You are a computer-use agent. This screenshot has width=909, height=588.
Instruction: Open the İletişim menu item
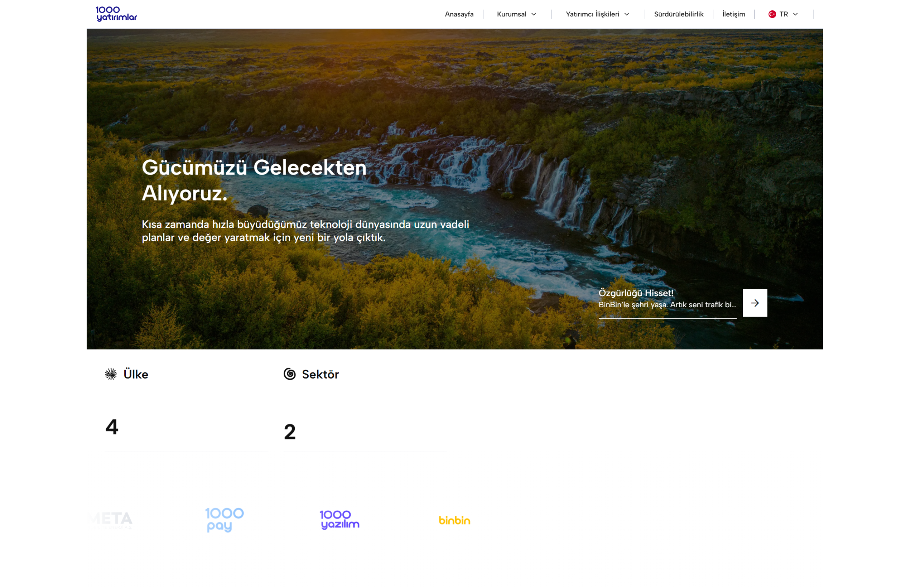click(x=733, y=14)
